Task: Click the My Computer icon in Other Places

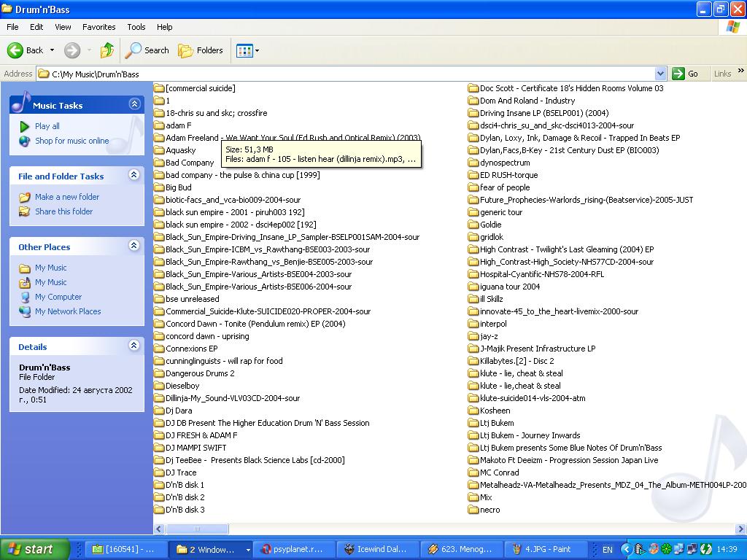Action: [25, 297]
